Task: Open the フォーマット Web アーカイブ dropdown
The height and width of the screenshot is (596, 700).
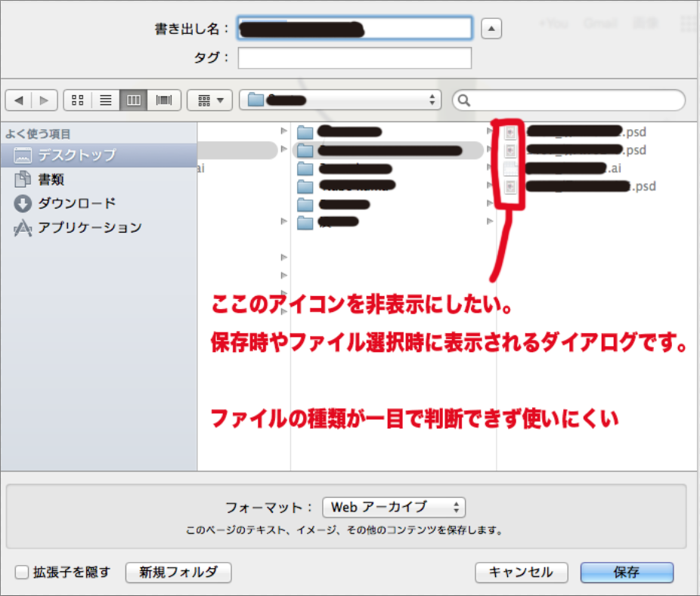Action: [394, 507]
